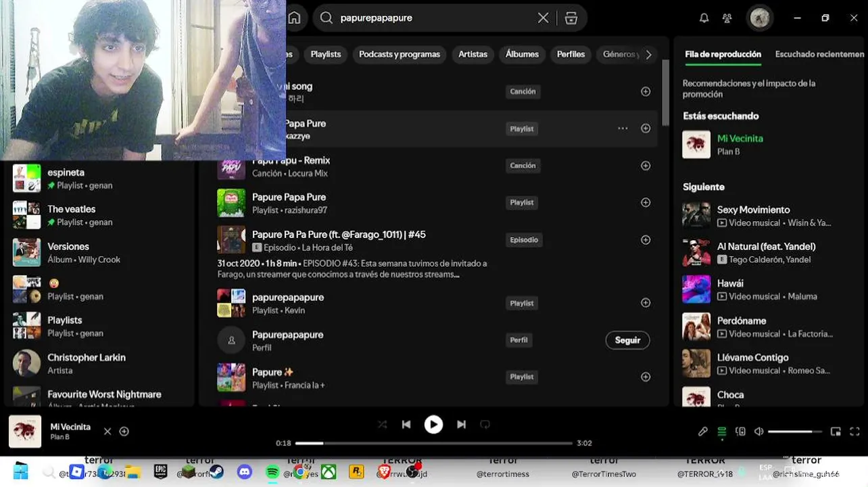Open the profile avatar menu
The width and height of the screenshot is (868, 487).
(760, 18)
